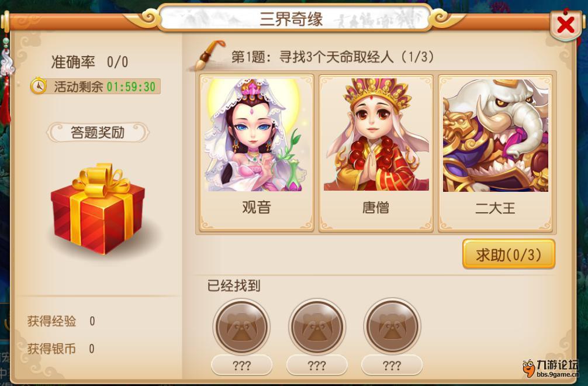Click the second empty found-character slot
Screen dimensions: 588x386
coord(317,326)
